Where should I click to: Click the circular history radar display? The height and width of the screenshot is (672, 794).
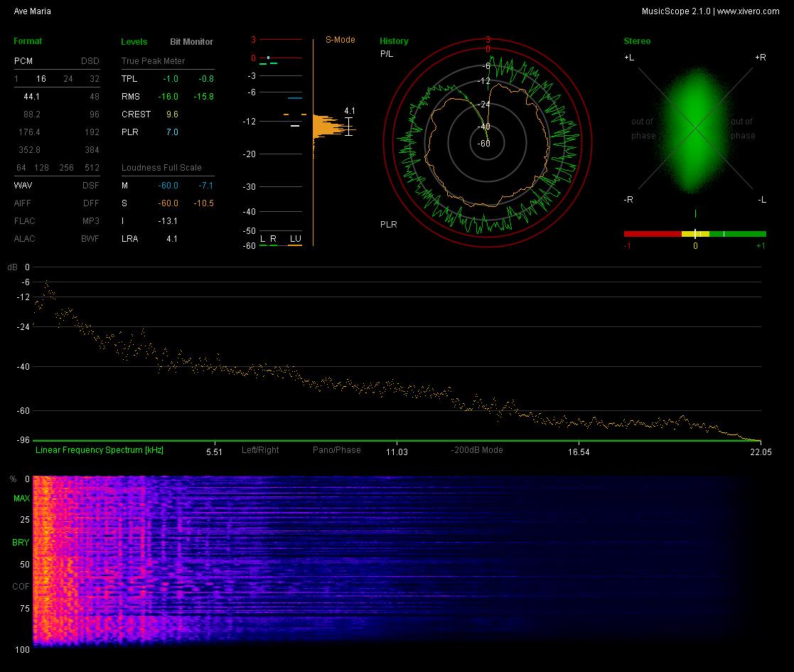click(x=487, y=143)
